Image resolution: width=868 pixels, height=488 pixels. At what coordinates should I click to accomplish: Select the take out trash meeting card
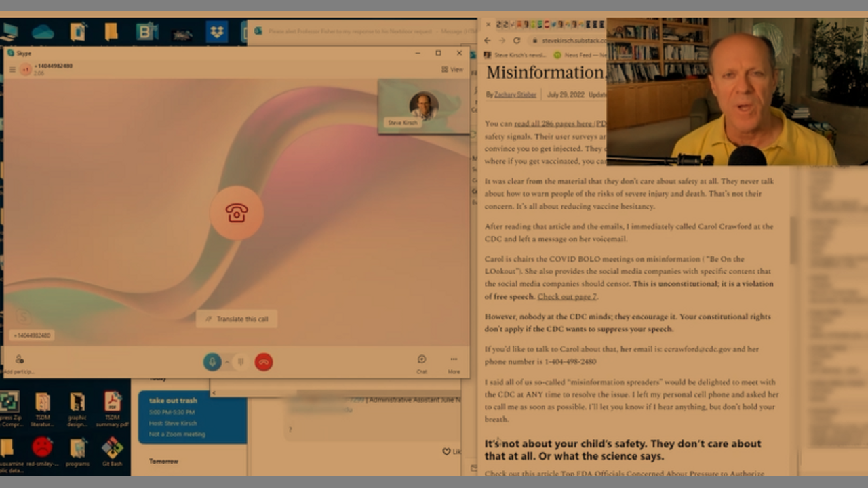point(193,416)
